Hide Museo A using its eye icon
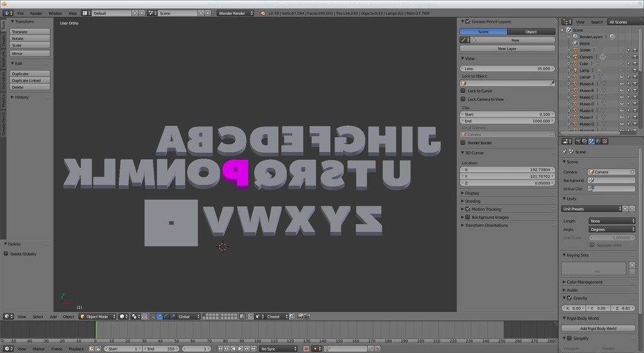This screenshot has height=353, width=644. (621, 84)
